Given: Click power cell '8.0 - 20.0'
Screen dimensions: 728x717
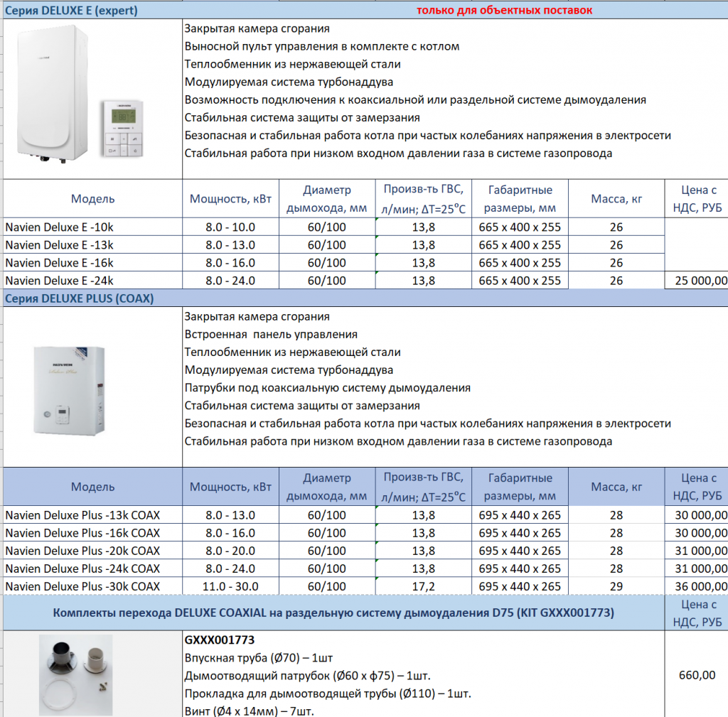Looking at the screenshot, I should pos(231,551).
